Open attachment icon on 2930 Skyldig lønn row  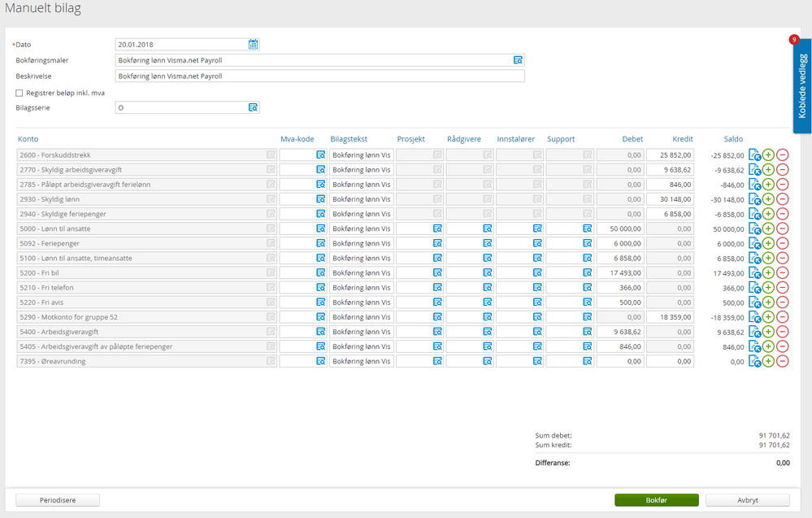(x=753, y=199)
